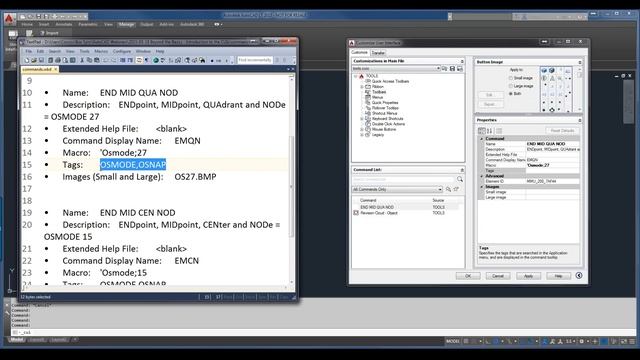Open the Configure menu in TextPad
The image size is (640, 360).
tap(122, 51)
